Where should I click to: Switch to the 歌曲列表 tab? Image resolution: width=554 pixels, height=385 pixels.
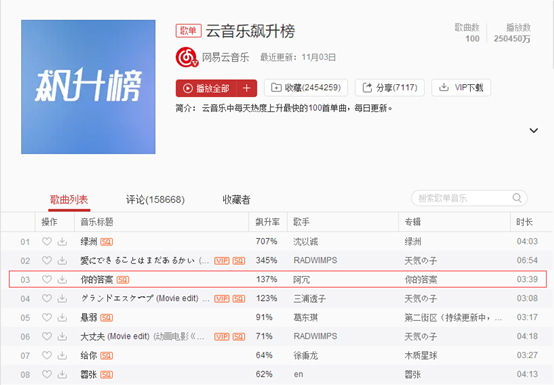(x=69, y=200)
